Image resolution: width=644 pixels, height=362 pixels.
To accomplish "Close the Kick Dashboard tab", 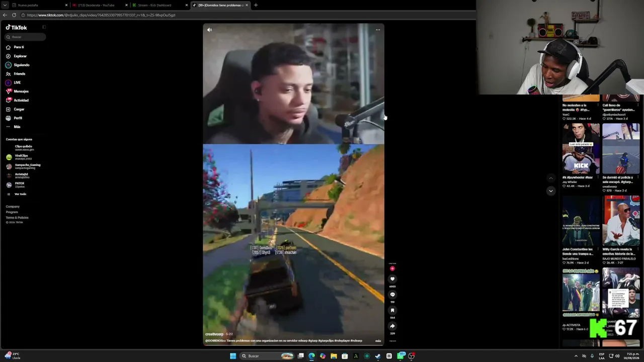I will click(x=187, y=5).
